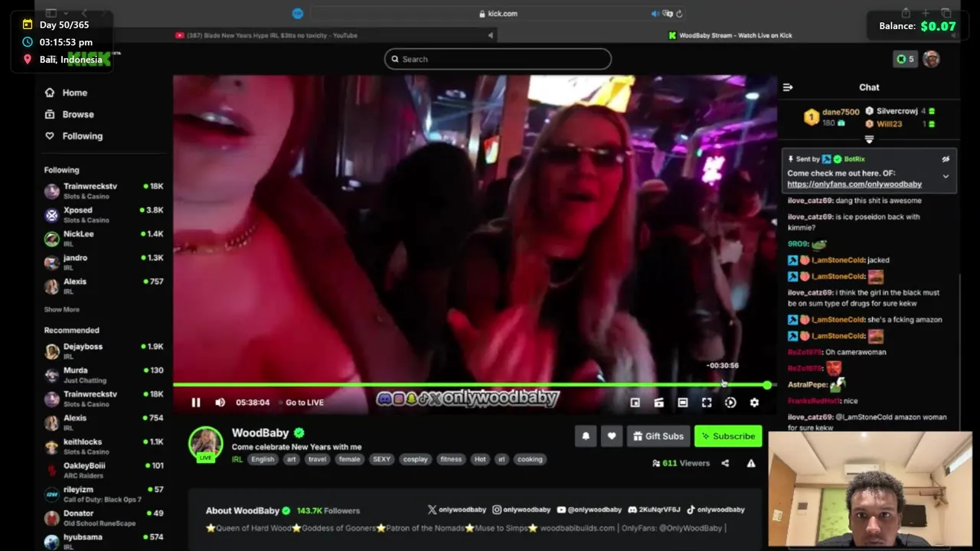Mute the video player volume

[x=220, y=403]
